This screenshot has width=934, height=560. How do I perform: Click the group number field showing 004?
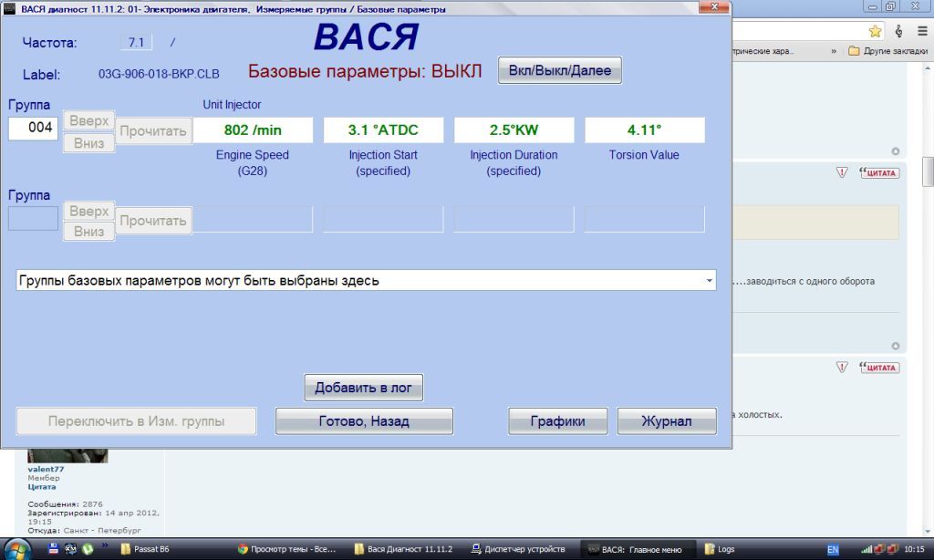(x=34, y=128)
